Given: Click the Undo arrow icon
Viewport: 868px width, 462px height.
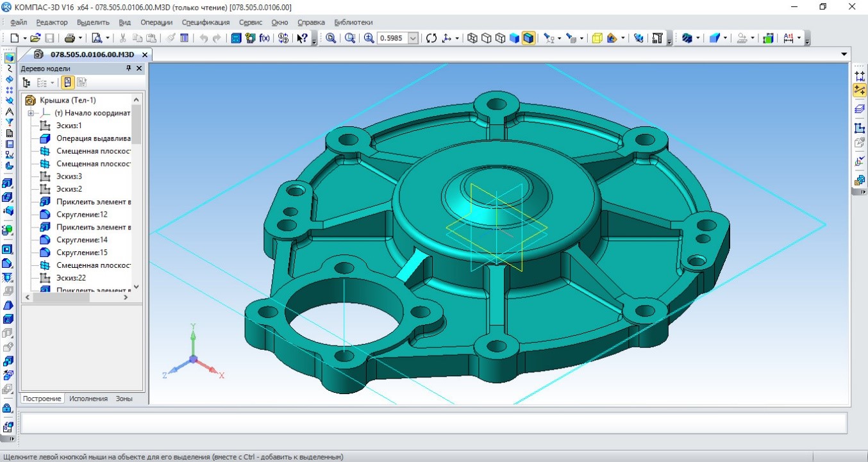Looking at the screenshot, I should [204, 38].
